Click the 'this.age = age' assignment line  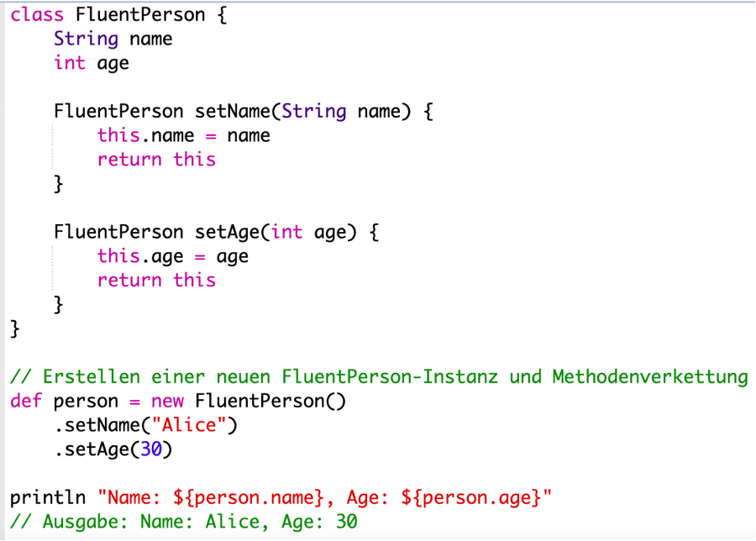coord(172,256)
